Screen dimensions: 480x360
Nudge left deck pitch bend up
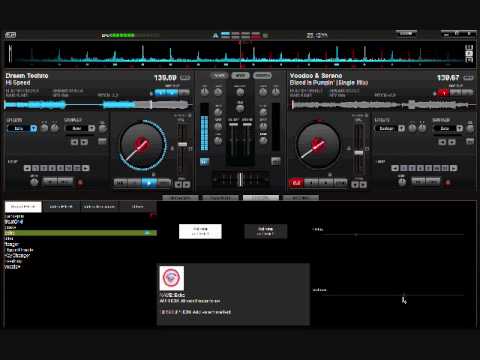coord(187,184)
